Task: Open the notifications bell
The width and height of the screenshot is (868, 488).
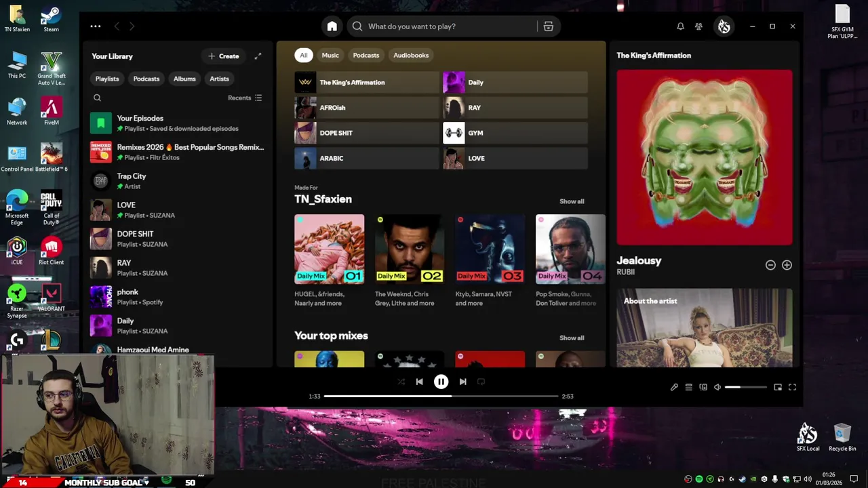Action: tap(680, 26)
